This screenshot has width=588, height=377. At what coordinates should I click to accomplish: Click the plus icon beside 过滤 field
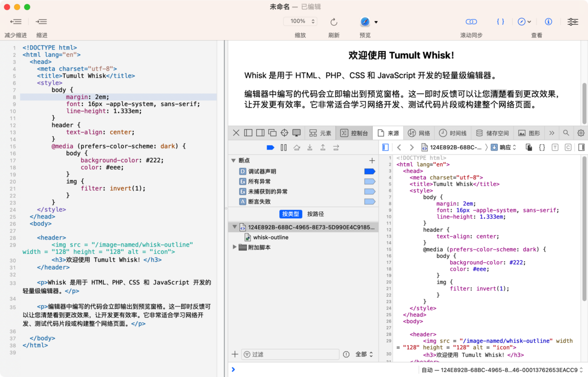pos(235,354)
